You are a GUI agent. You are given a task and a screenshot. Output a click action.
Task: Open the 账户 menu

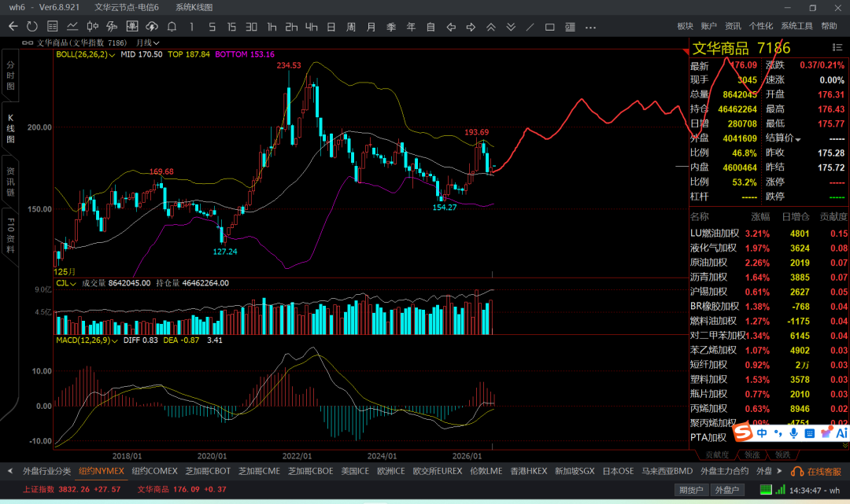(708, 26)
